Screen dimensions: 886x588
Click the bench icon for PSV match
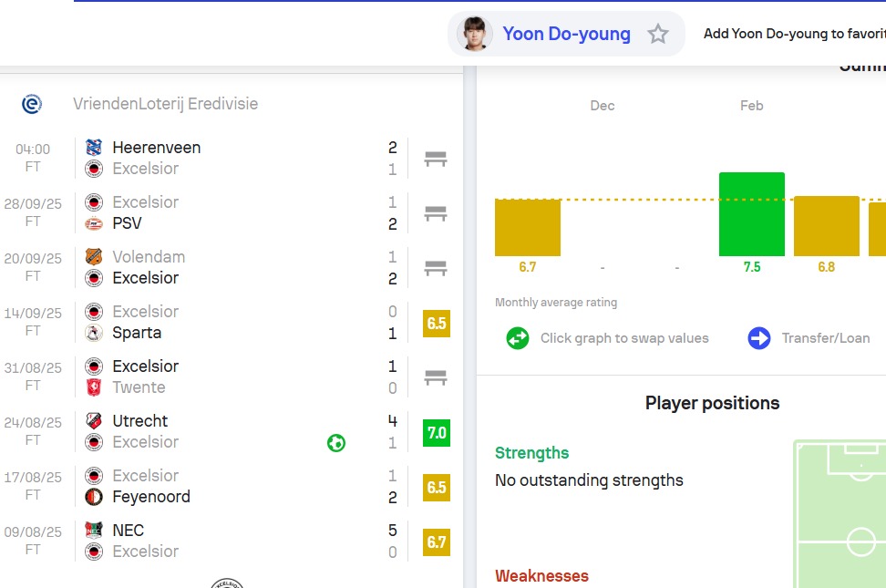[x=436, y=213]
